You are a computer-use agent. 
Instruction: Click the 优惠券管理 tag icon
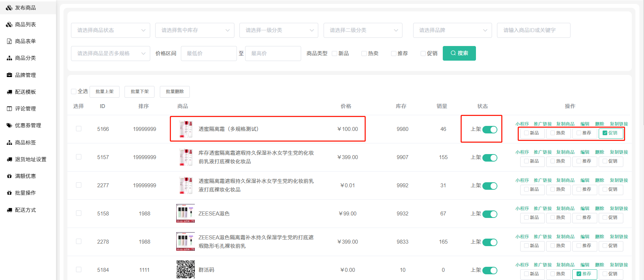(x=9, y=126)
